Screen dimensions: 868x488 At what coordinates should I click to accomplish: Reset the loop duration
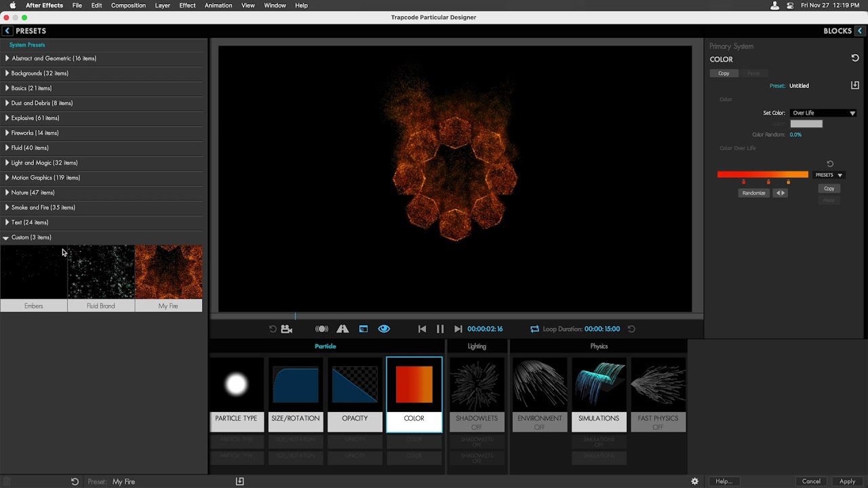pos(631,329)
